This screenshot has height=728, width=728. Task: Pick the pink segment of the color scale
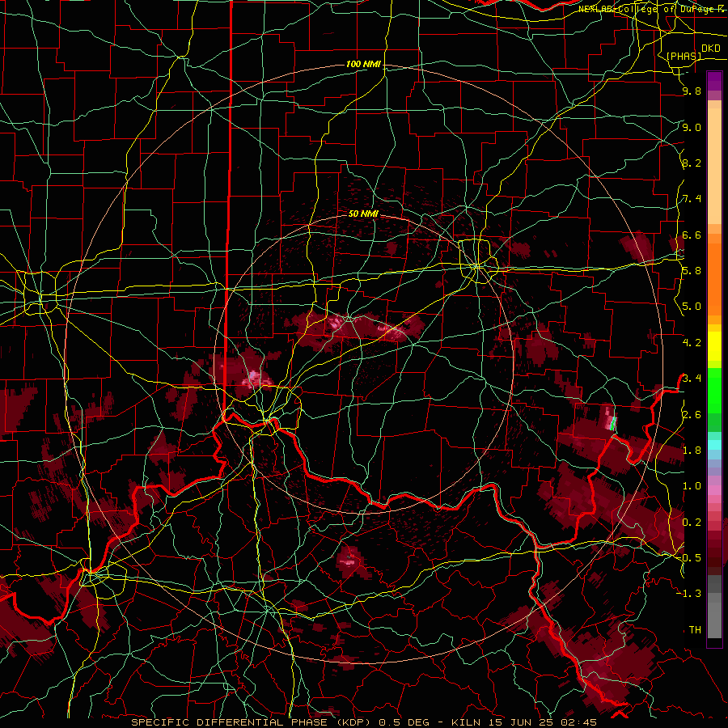pos(714,490)
